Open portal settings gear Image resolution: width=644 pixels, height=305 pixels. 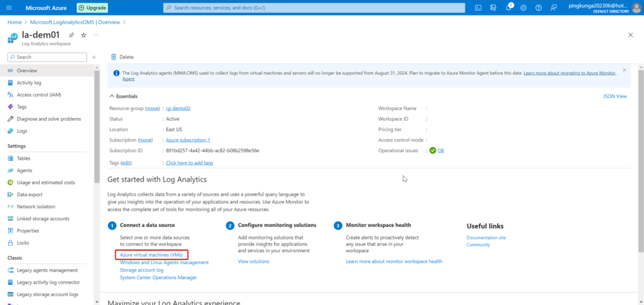[x=523, y=8]
